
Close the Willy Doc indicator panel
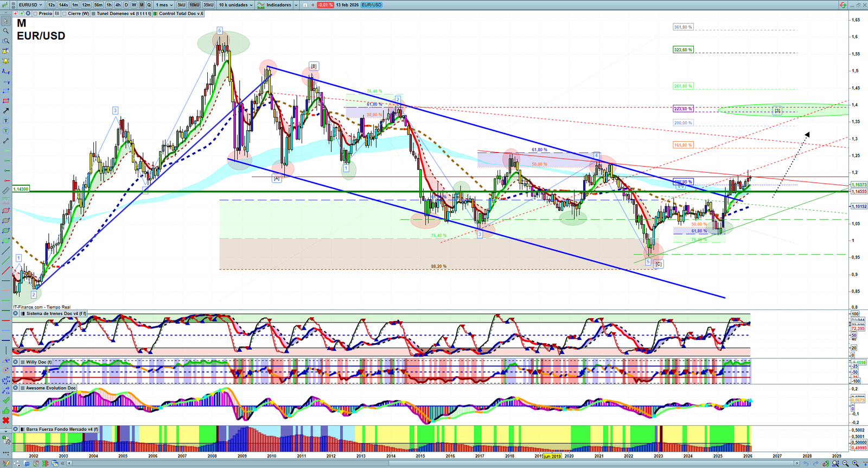pyautogui.click(x=16, y=362)
